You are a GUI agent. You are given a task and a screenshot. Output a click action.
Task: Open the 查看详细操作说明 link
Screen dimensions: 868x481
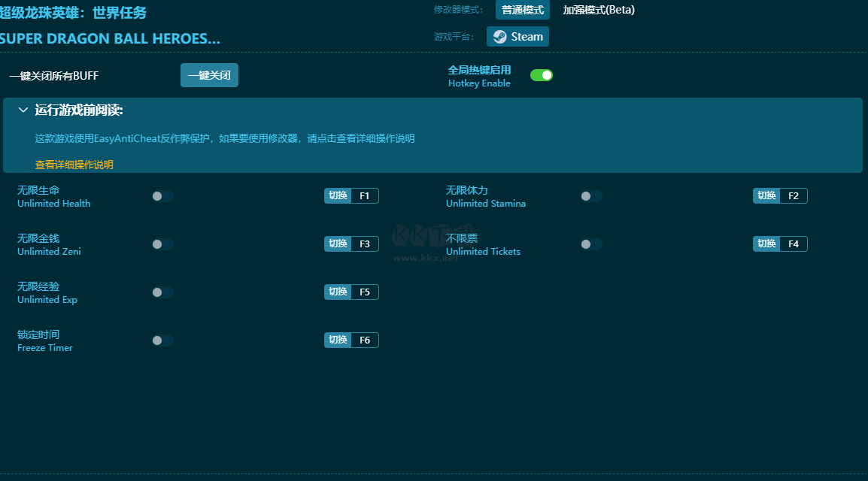pos(74,165)
